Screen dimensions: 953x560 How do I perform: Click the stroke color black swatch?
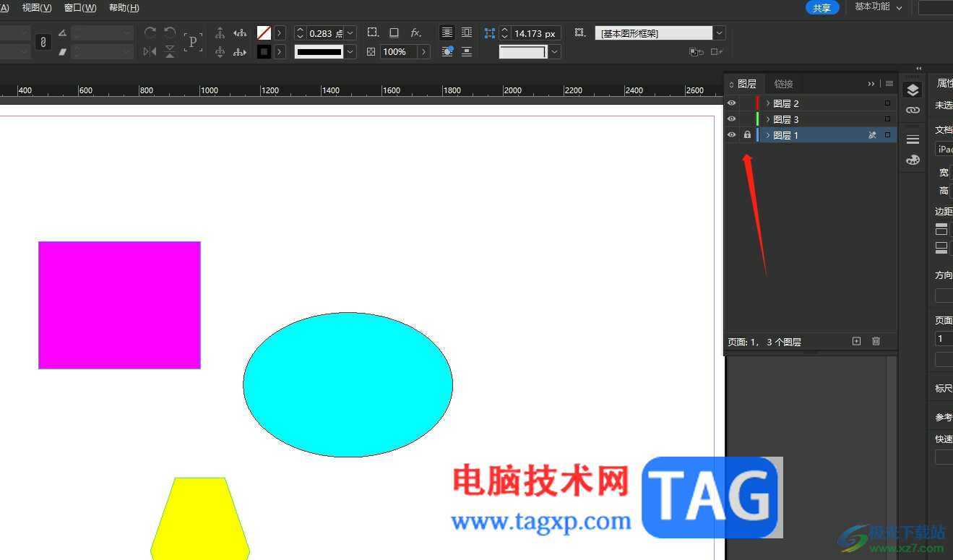click(264, 51)
